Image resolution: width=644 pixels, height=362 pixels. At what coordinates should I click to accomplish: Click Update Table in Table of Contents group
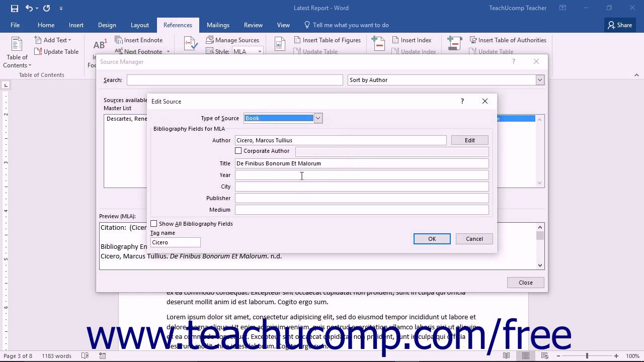56,51
